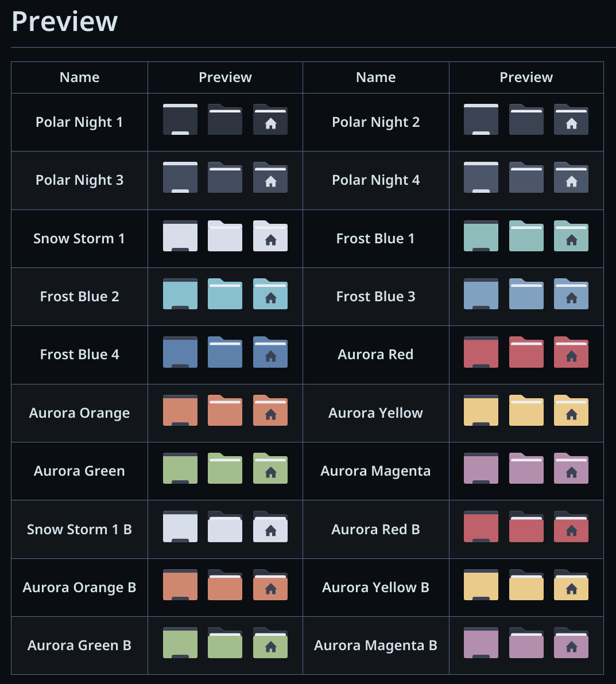Choose the Frost Blue 1 home folder icon
The image size is (616, 684).
coord(571,236)
